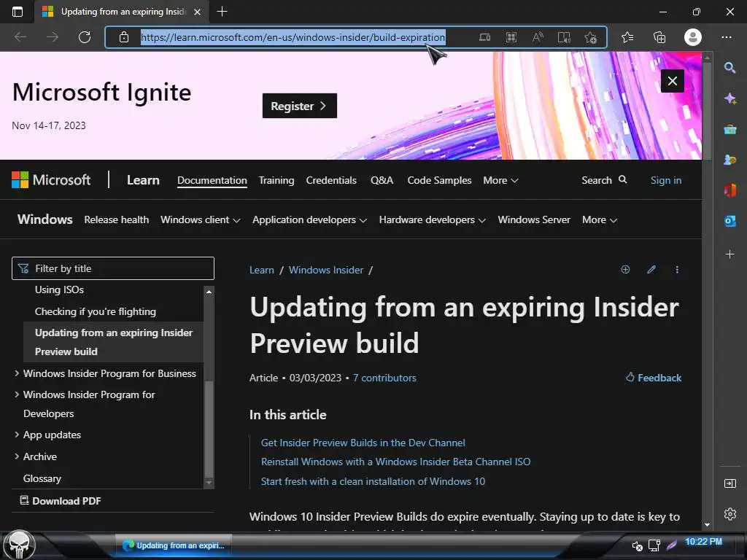Expand the More dropdown in Windows nav
Image resolution: width=747 pixels, height=560 pixels.
click(x=600, y=219)
